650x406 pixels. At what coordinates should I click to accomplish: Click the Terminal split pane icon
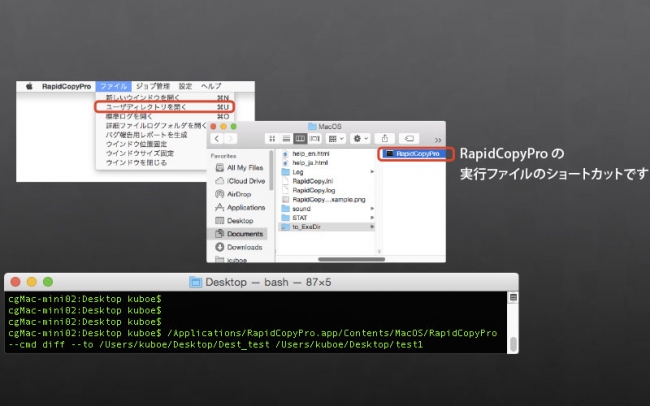(x=513, y=297)
